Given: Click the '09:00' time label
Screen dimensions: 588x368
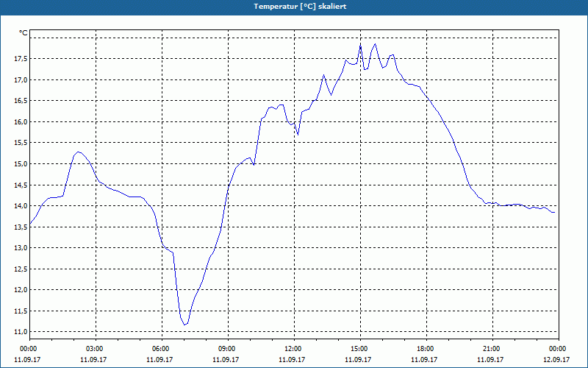Looking at the screenshot, I should click(x=228, y=349).
